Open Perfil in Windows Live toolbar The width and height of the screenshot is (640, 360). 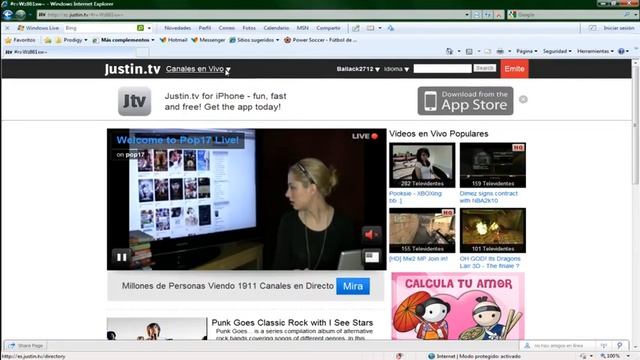pyautogui.click(x=205, y=28)
